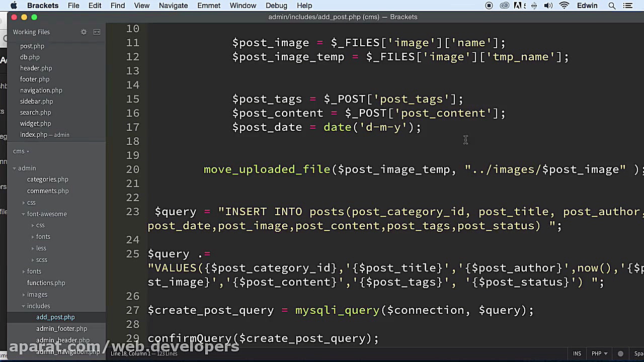Expand the images folder
The image size is (644, 362).
pyautogui.click(x=24, y=295)
